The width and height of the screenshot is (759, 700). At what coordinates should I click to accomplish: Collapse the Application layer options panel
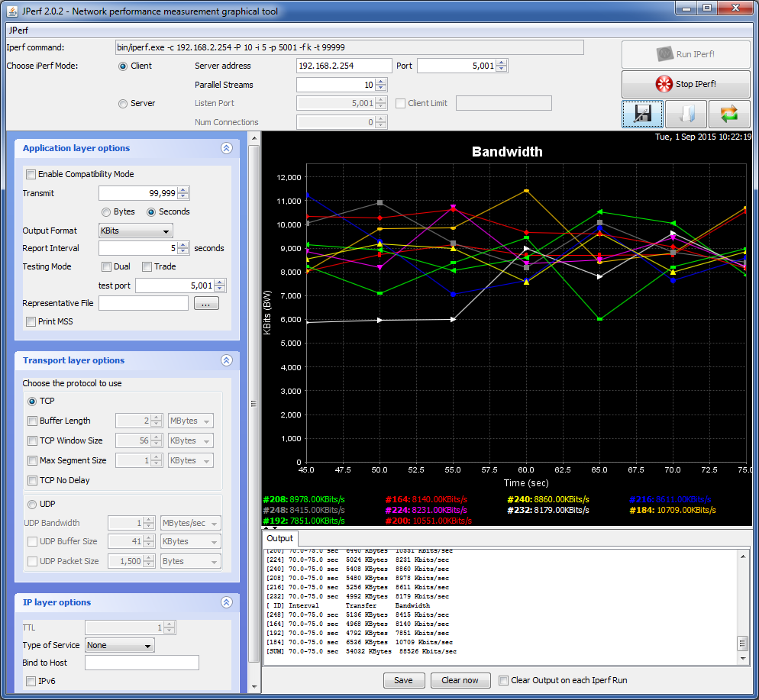click(226, 149)
